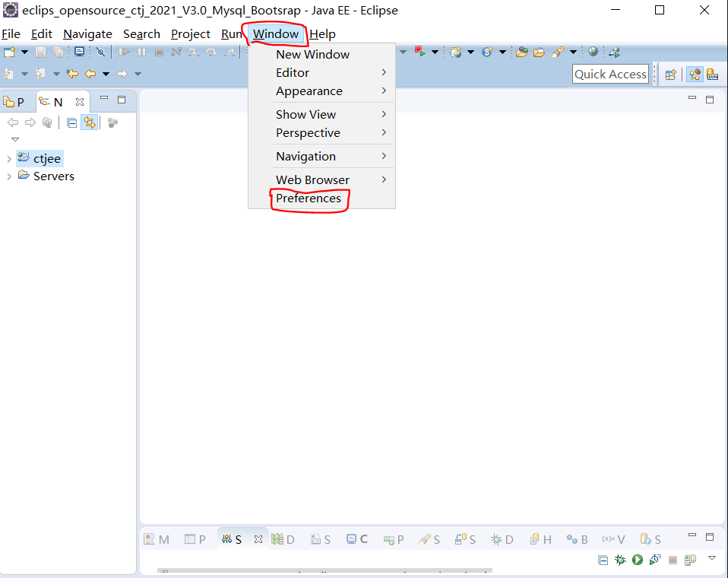Click the Resume debug icon
The width and height of the screenshot is (728, 578).
(x=124, y=52)
